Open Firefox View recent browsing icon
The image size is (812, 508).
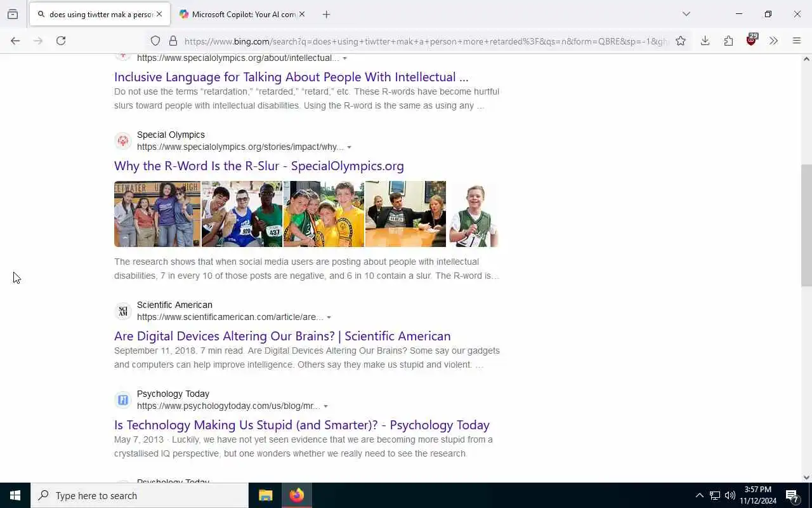(x=13, y=14)
